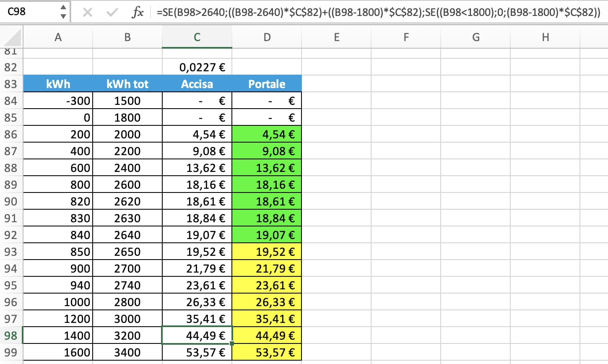Open the insert function fx button
Viewport: 608px width, 364px height.
(x=137, y=13)
